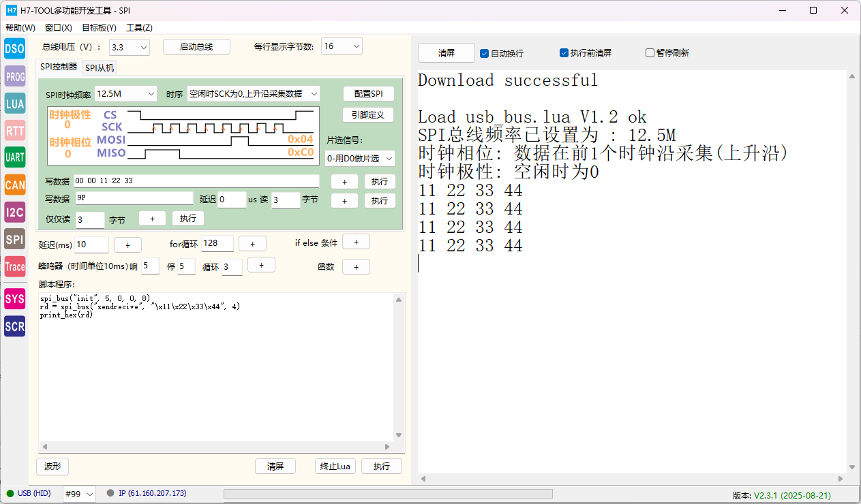Switch to the RTT viewer icon
This screenshot has width=861, height=504.
point(14,131)
